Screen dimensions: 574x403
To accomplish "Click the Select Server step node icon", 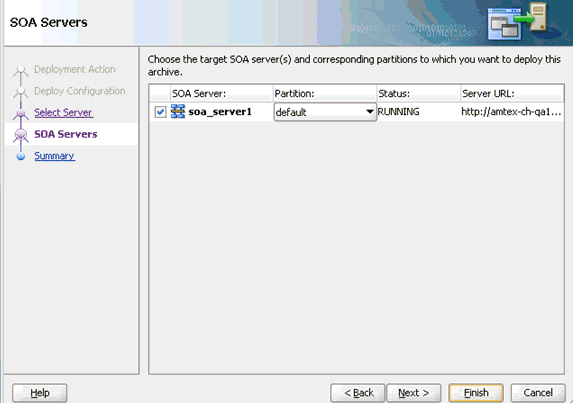I will point(21,114).
